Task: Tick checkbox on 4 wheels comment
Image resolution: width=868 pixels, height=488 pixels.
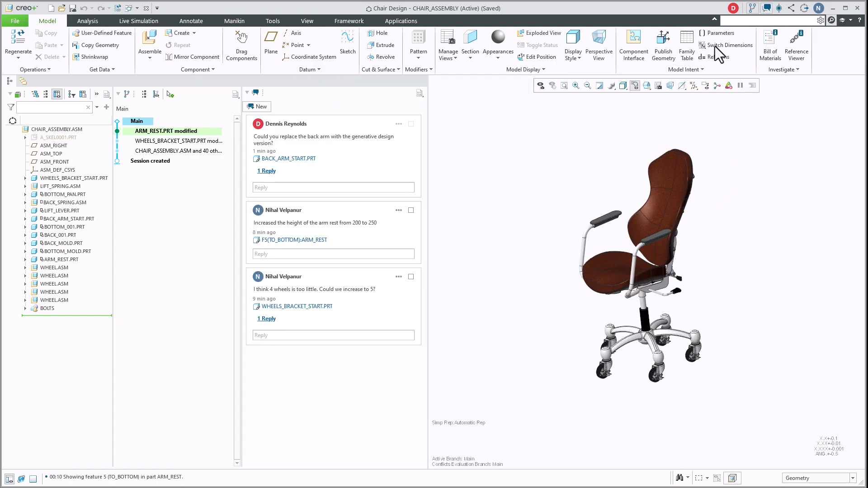Action: point(411,277)
